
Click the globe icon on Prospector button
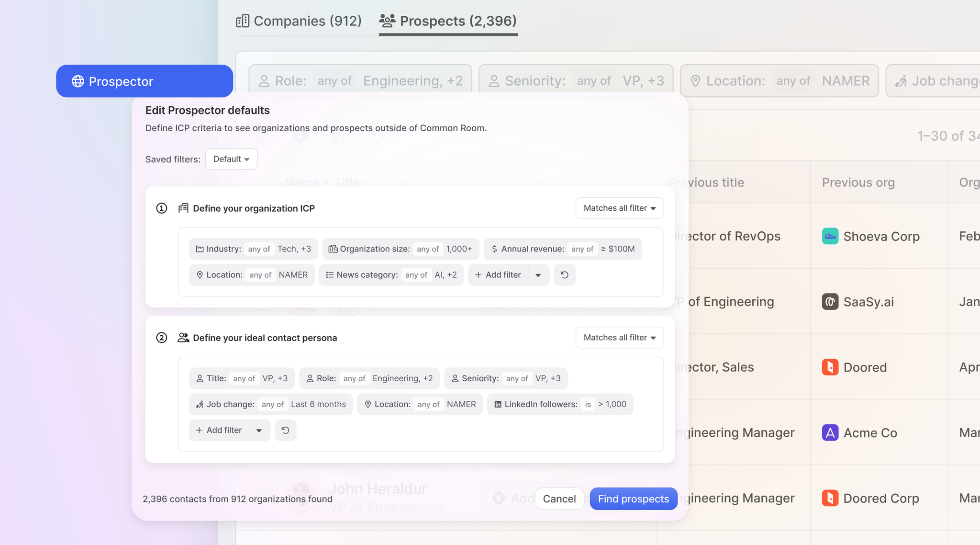[x=78, y=81]
